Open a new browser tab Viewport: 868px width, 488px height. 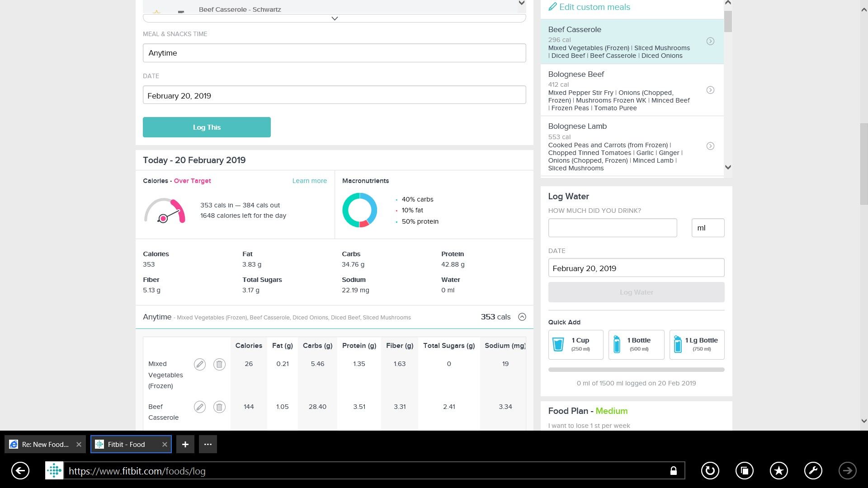(185, 444)
